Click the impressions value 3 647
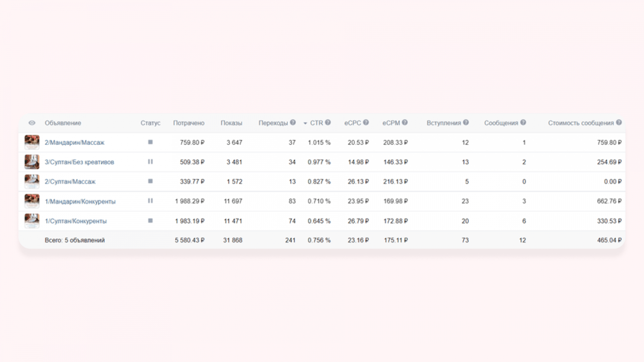 pyautogui.click(x=234, y=142)
